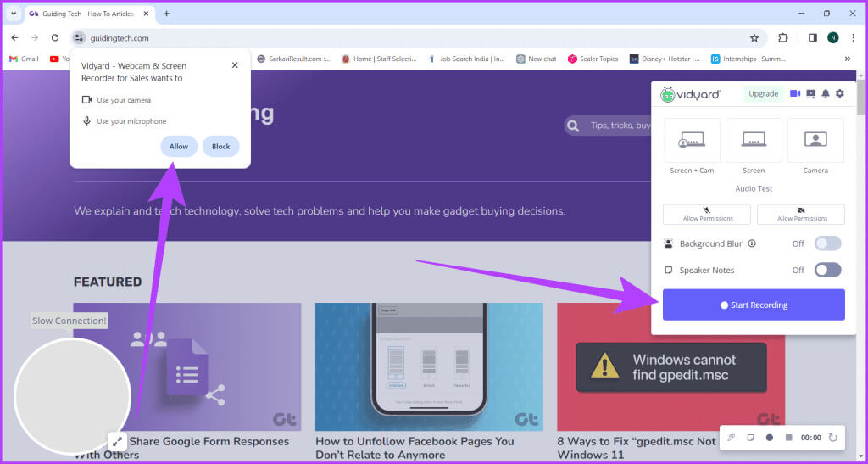Click the profile avatar N

(x=832, y=37)
